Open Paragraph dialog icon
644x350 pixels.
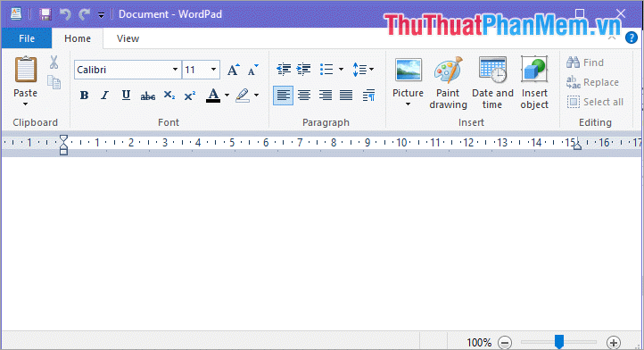coord(368,96)
